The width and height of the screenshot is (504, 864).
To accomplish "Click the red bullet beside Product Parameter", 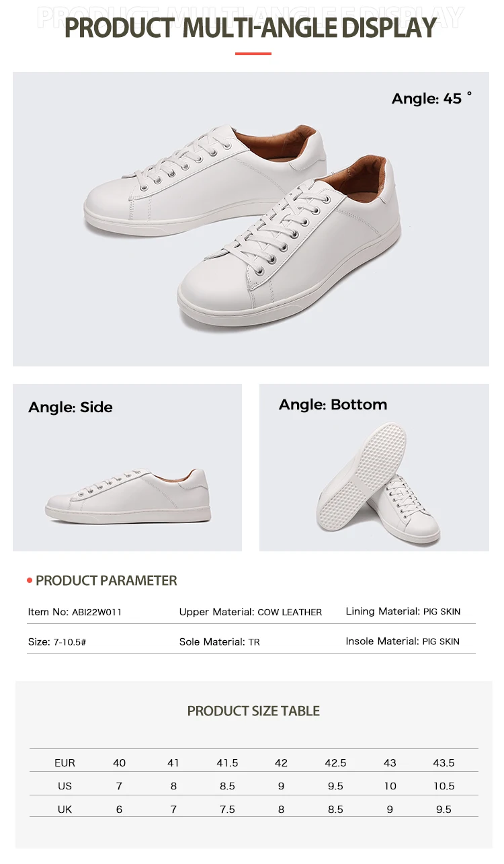I will click(30, 580).
